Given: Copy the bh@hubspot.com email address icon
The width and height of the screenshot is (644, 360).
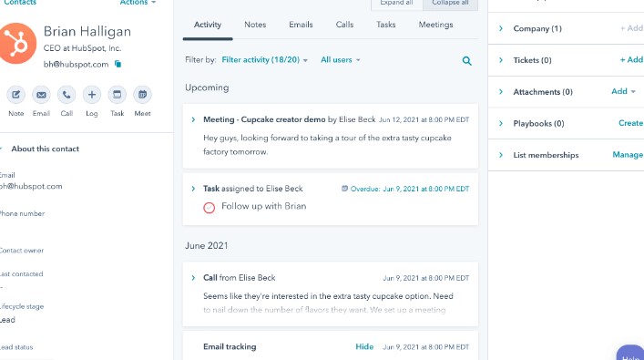Looking at the screenshot, I should click(118, 64).
